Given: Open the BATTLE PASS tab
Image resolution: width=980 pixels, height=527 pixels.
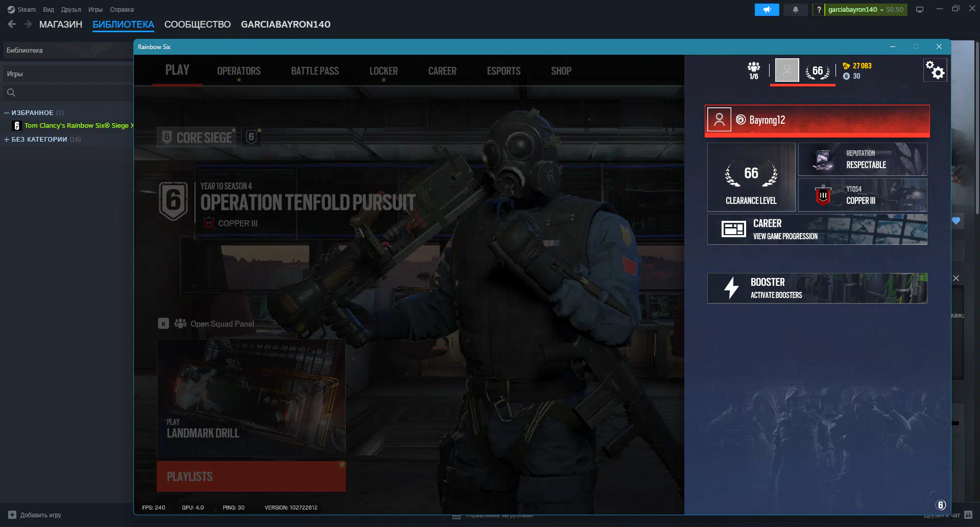Looking at the screenshot, I should 315,71.
